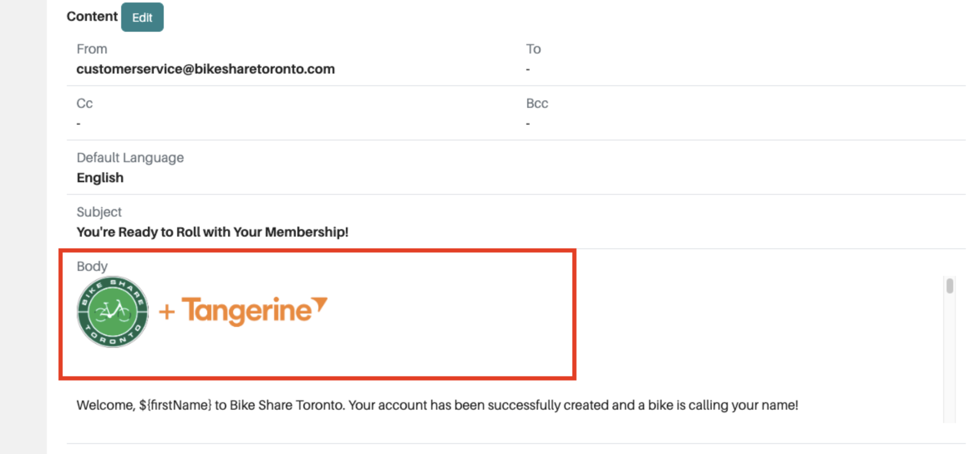This screenshot has width=980, height=454.
Task: Click the To field label
Action: [x=533, y=49]
